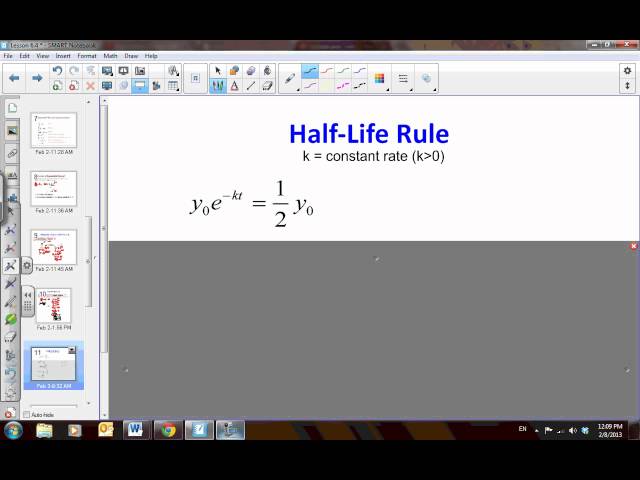640x480 pixels.
Task: Choose the shape recognition triangle tool
Action: click(x=234, y=86)
